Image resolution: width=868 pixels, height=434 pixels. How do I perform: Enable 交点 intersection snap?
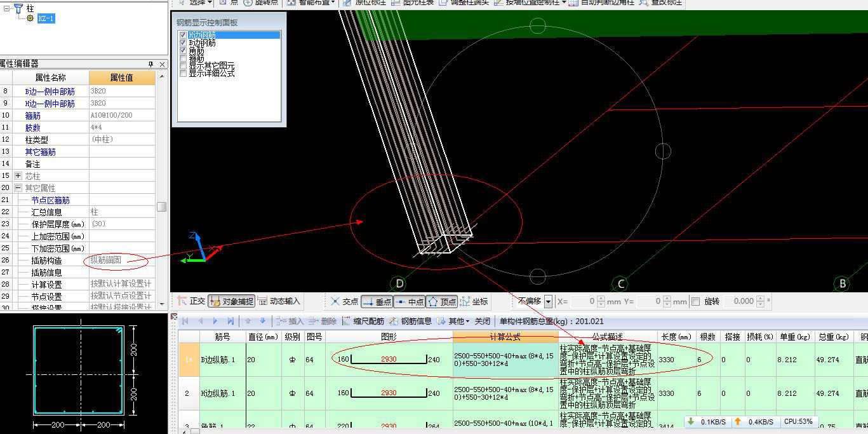pos(344,301)
